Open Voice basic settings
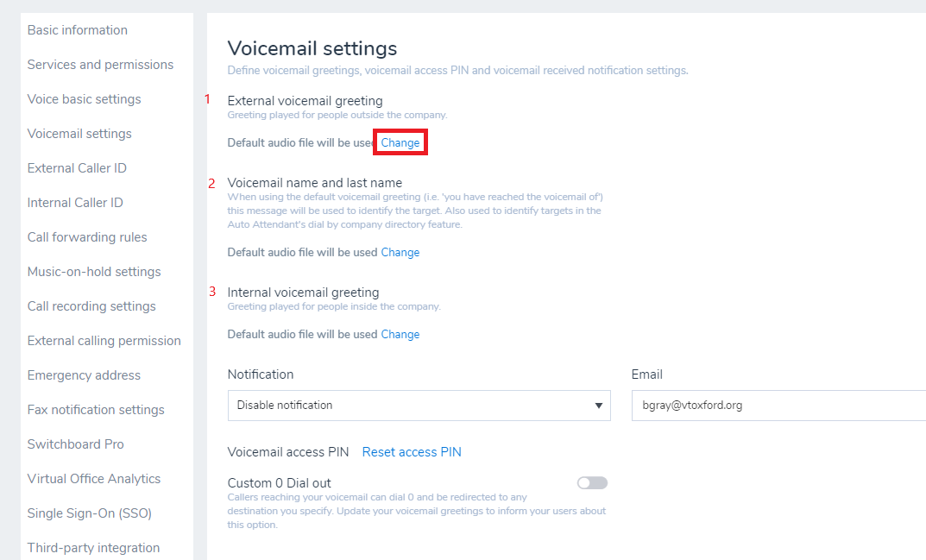Viewport: 926px width, 560px height. (84, 98)
